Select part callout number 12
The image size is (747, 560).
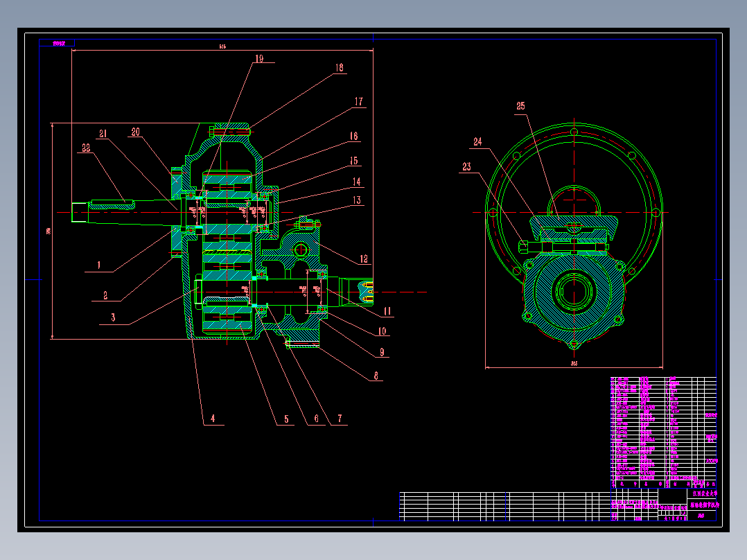coord(364,259)
